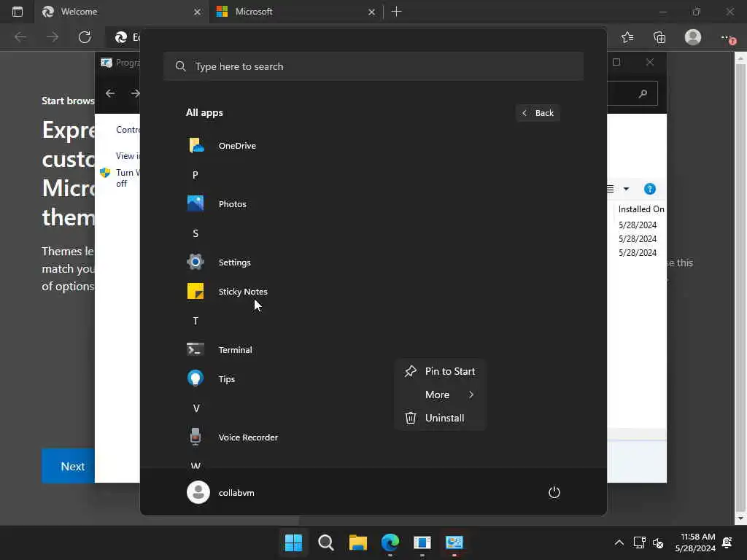Jump to letter T in app list

(196, 321)
